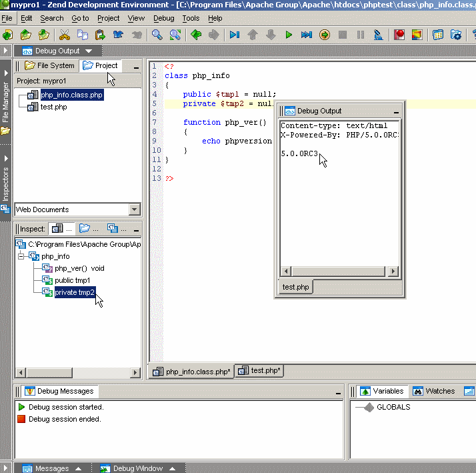
Task: Click the fast-forward Go to cursor icon
Action: click(306, 35)
